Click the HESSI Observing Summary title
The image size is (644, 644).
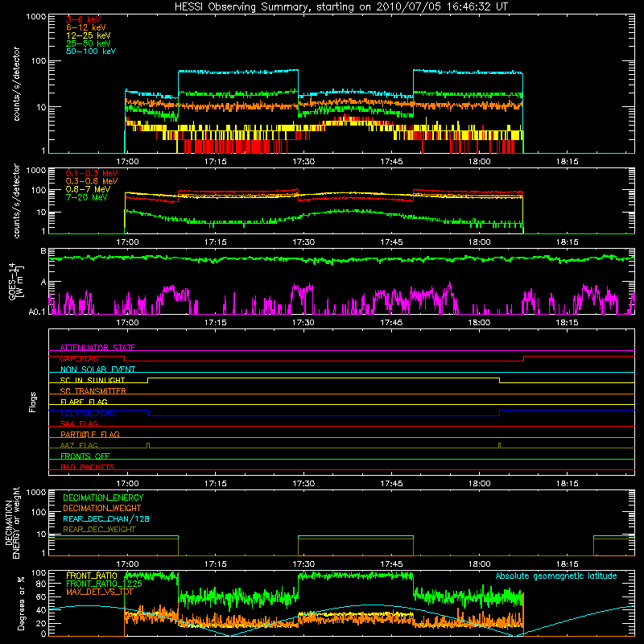[341, 7]
